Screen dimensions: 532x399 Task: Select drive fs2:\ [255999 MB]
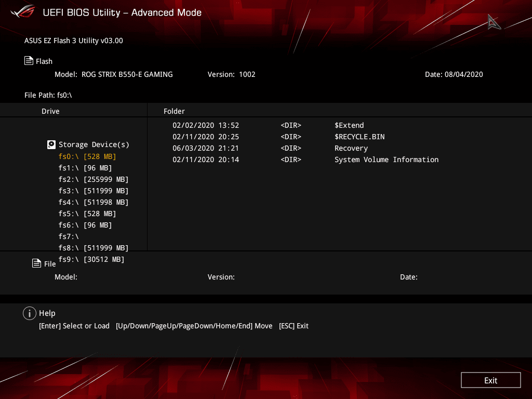coord(94,179)
